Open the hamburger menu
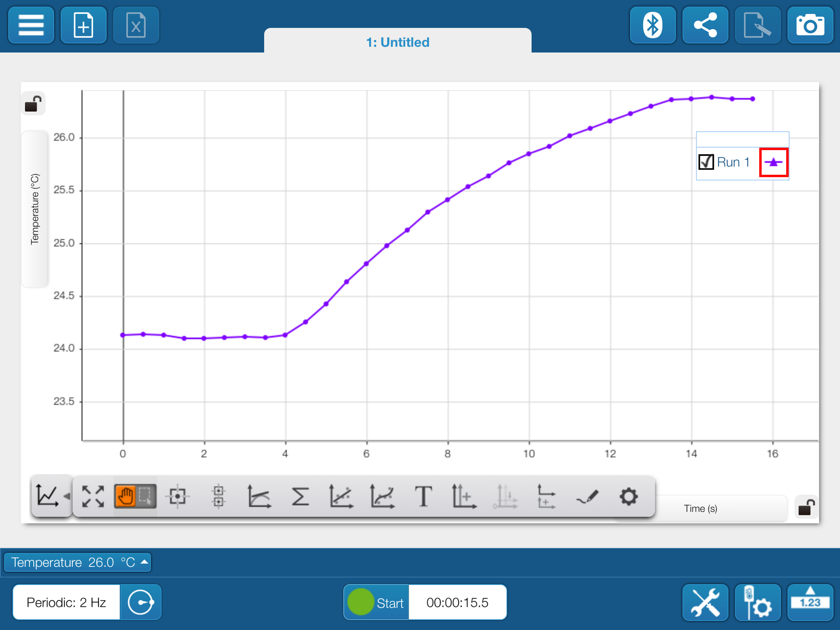 pos(31,25)
